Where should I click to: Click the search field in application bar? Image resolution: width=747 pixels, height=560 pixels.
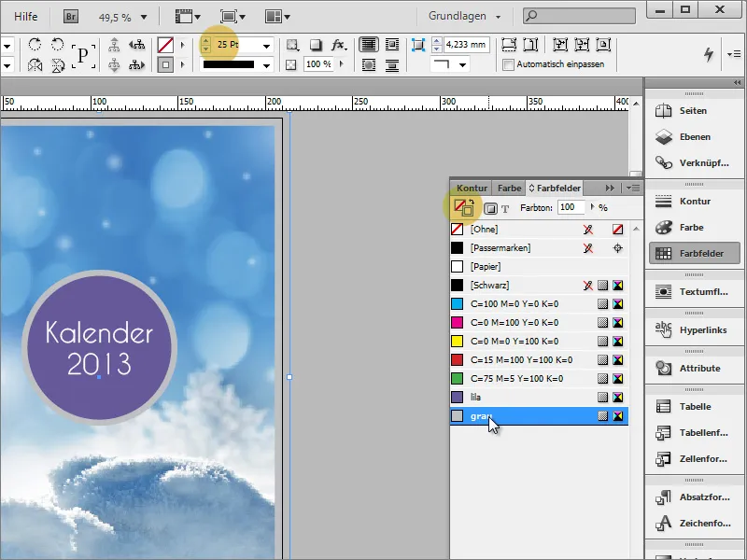pyautogui.click(x=579, y=16)
